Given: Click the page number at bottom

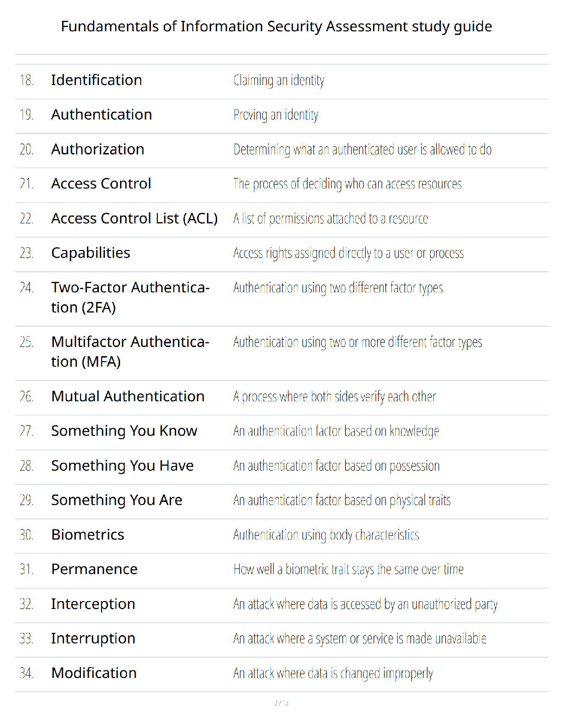Looking at the screenshot, I should coord(281,703).
